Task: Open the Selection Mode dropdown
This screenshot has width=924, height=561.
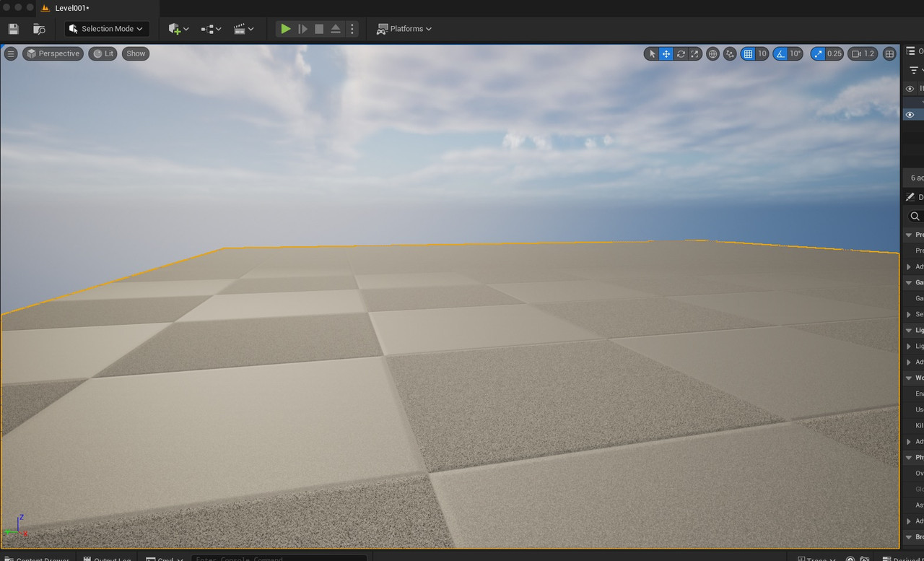Action: point(106,28)
